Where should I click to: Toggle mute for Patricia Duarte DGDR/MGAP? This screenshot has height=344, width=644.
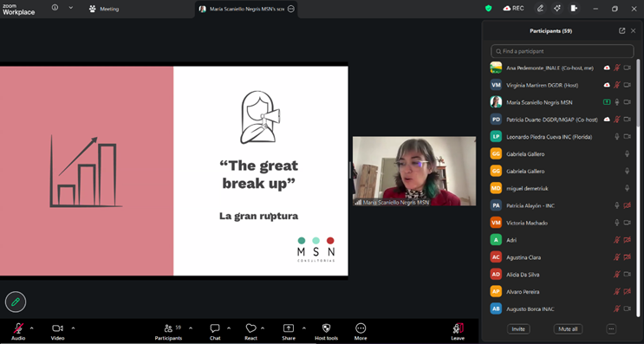point(617,120)
